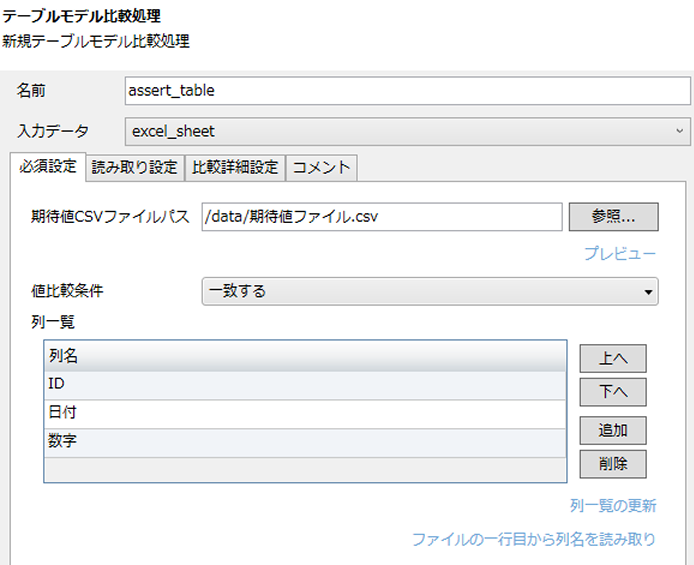This screenshot has width=694, height=565.
Task: Open the 入力データ dropdown showing excel_sheet
Action: (407, 131)
